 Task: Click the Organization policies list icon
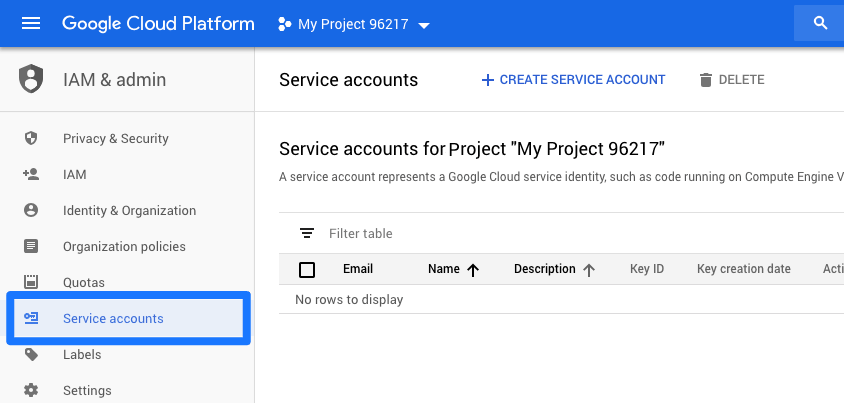[x=31, y=247]
